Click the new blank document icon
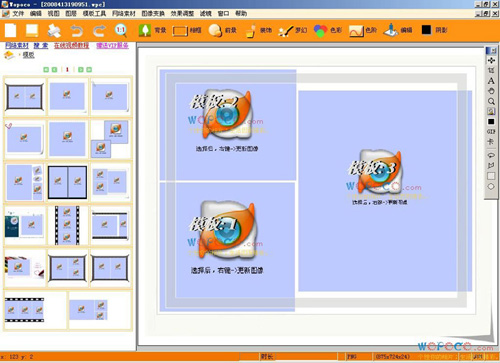This screenshot has width=500, height=363. coord(11,30)
